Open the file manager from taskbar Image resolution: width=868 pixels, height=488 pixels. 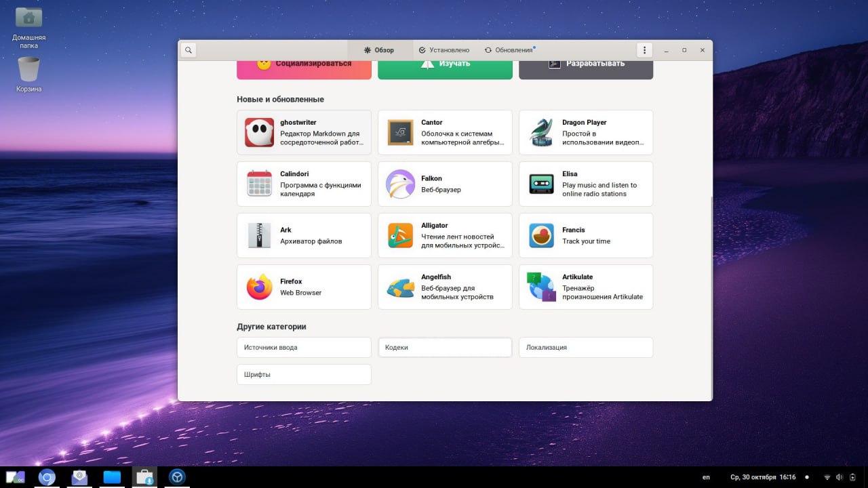pos(112,477)
